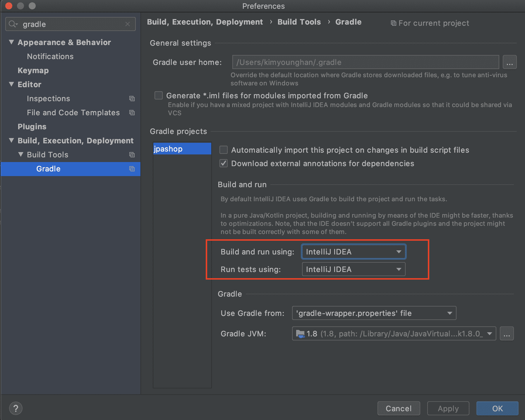Open the Run tests using dropdown
525x420 pixels.
coord(354,269)
